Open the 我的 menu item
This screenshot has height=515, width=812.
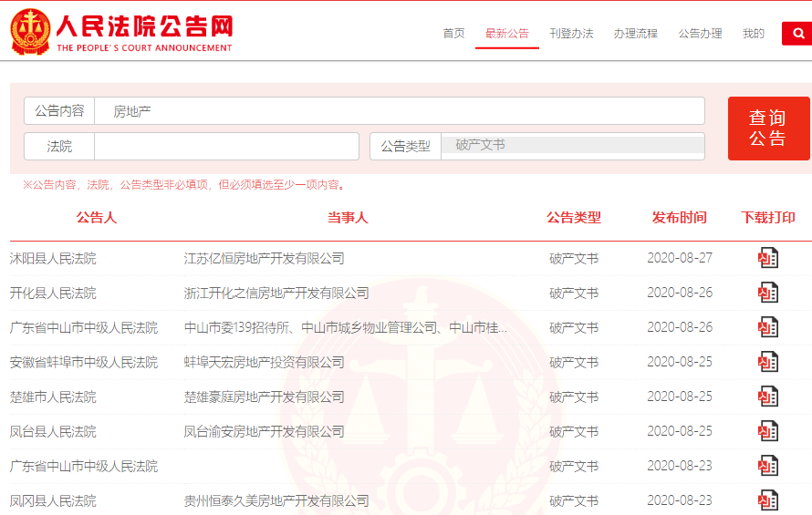tap(754, 34)
